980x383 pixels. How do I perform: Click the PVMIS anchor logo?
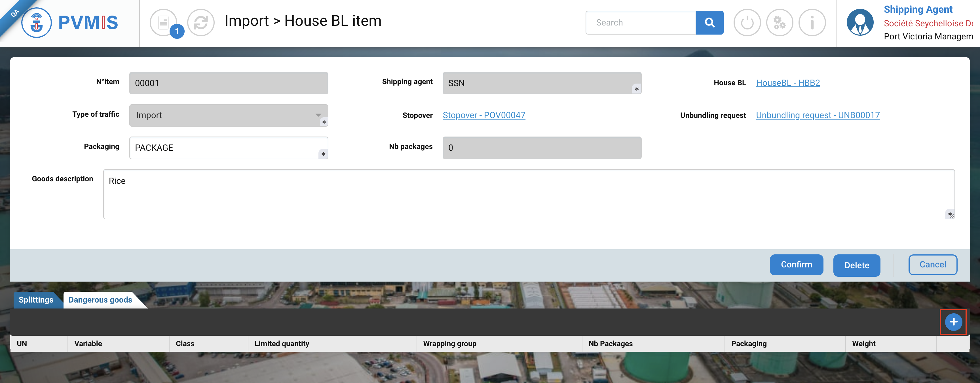(37, 23)
